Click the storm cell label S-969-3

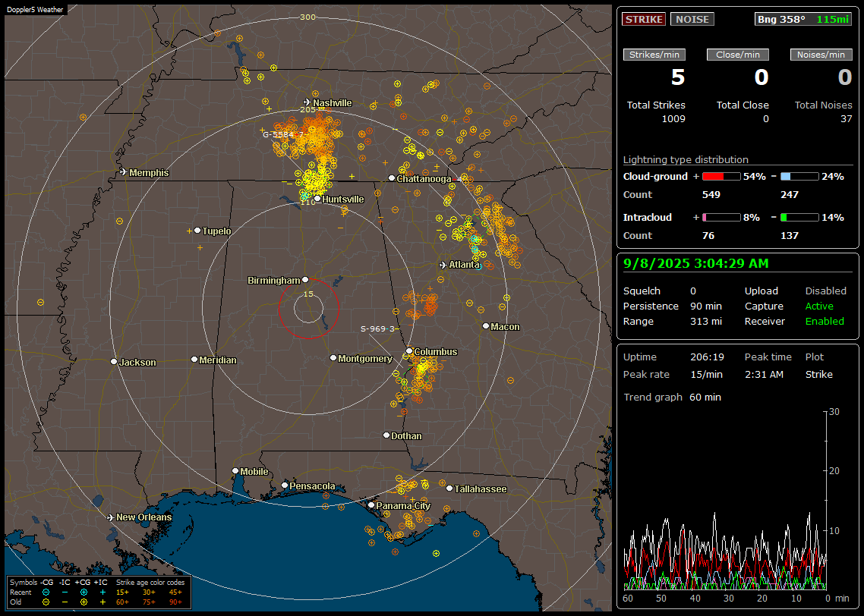(x=377, y=328)
